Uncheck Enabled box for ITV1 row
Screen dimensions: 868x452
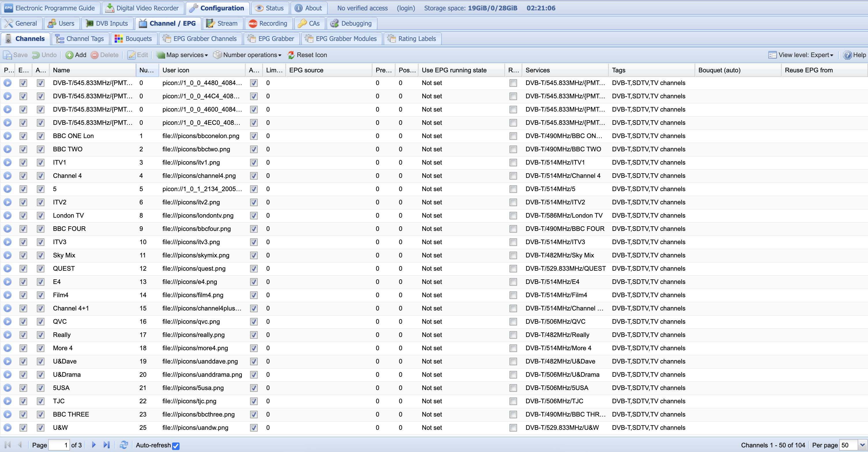23,163
